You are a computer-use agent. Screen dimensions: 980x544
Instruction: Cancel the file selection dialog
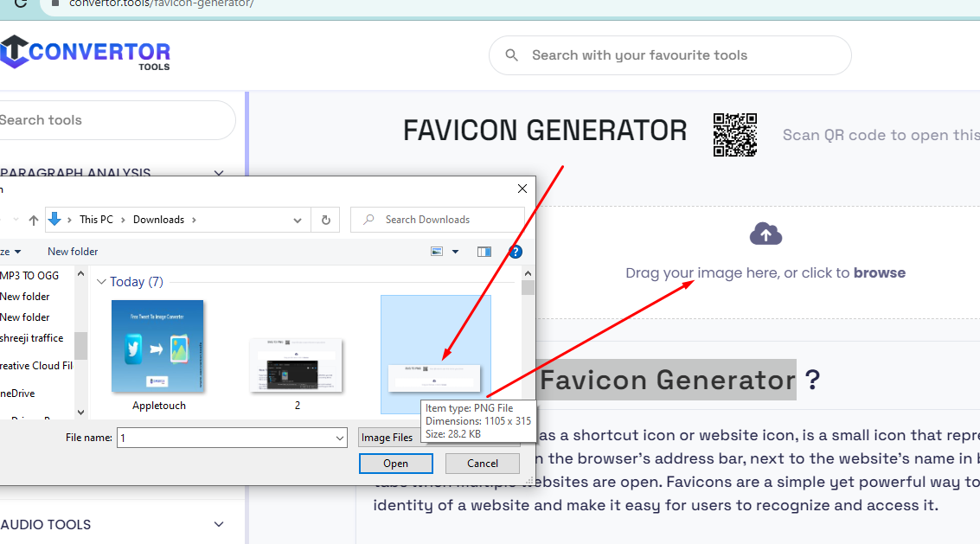click(482, 464)
